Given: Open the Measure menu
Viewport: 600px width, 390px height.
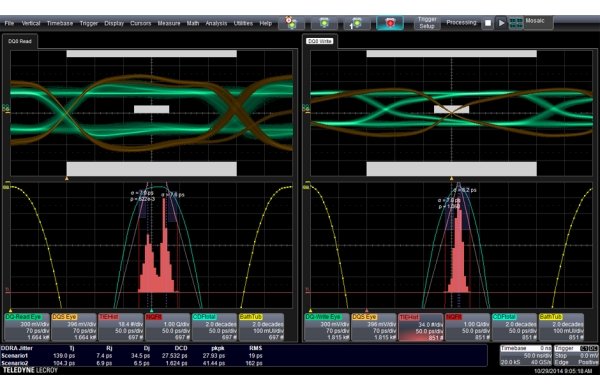Looking at the screenshot, I should pos(169,23).
